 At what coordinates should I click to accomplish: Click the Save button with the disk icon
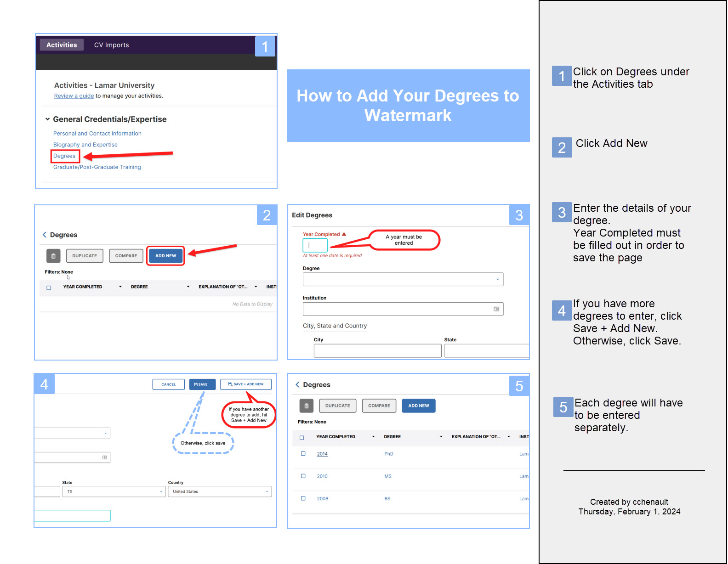pos(202,384)
